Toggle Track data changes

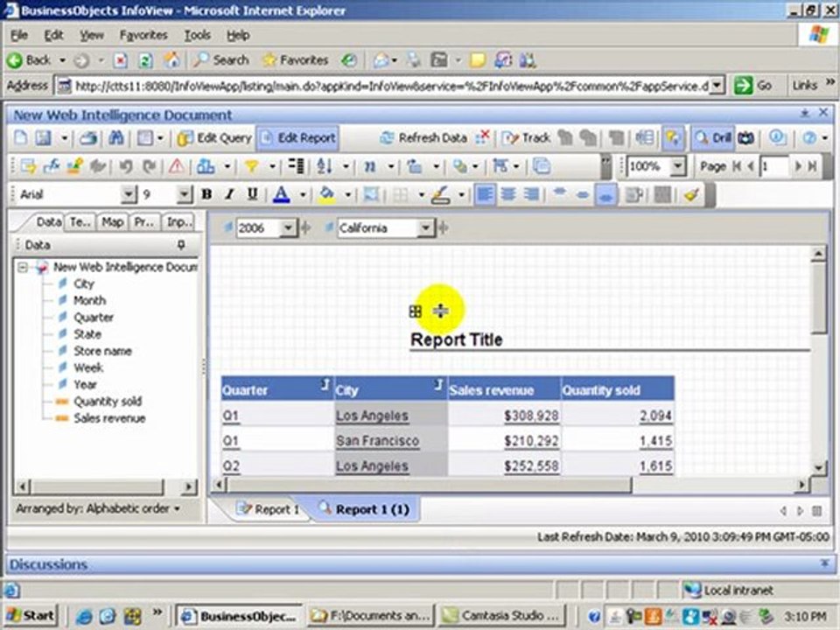click(x=526, y=137)
